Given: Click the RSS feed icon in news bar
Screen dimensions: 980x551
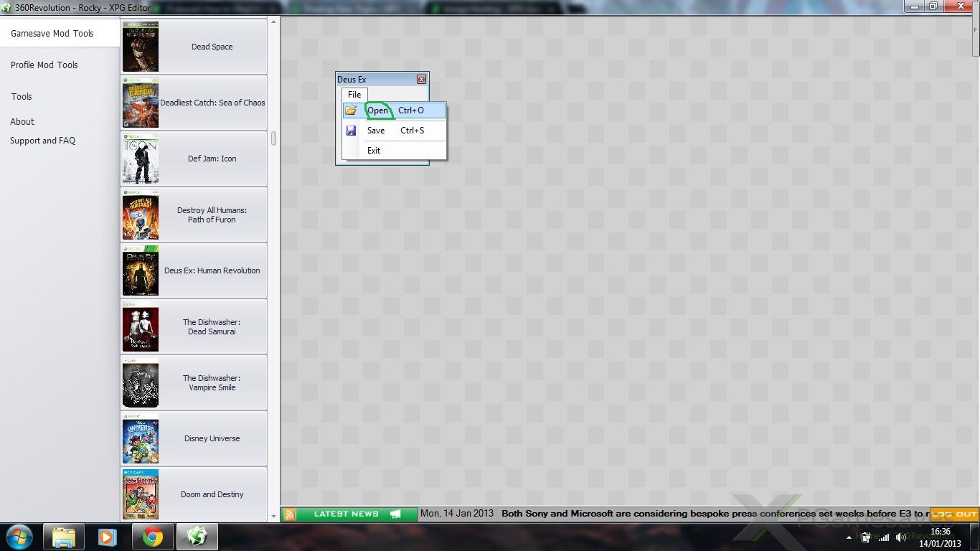Looking at the screenshot, I should 289,514.
